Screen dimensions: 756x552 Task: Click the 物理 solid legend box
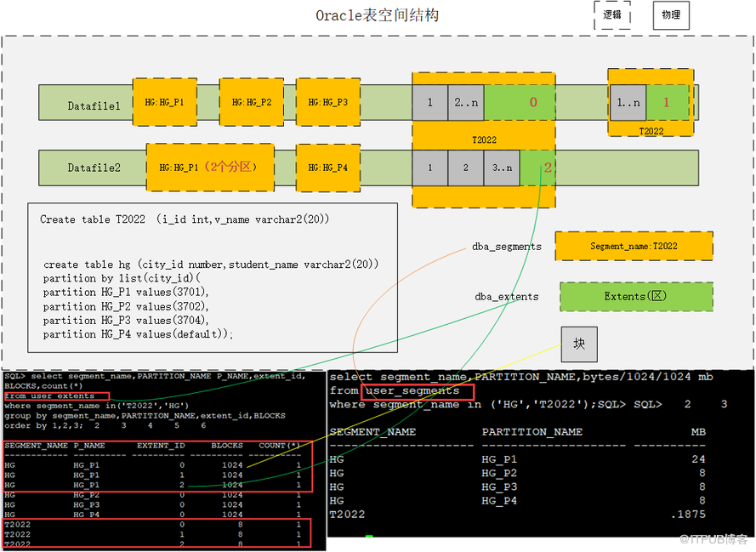pos(671,15)
